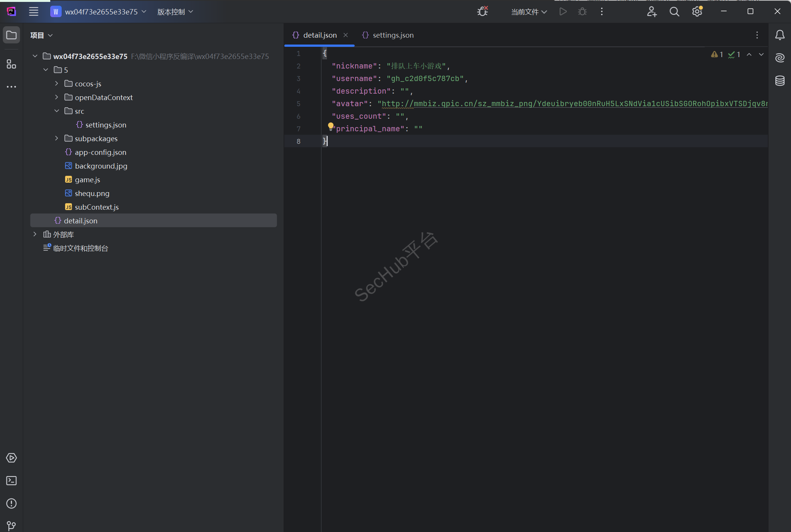Show the Notifications bell panel
The height and width of the screenshot is (532, 791).
point(780,35)
